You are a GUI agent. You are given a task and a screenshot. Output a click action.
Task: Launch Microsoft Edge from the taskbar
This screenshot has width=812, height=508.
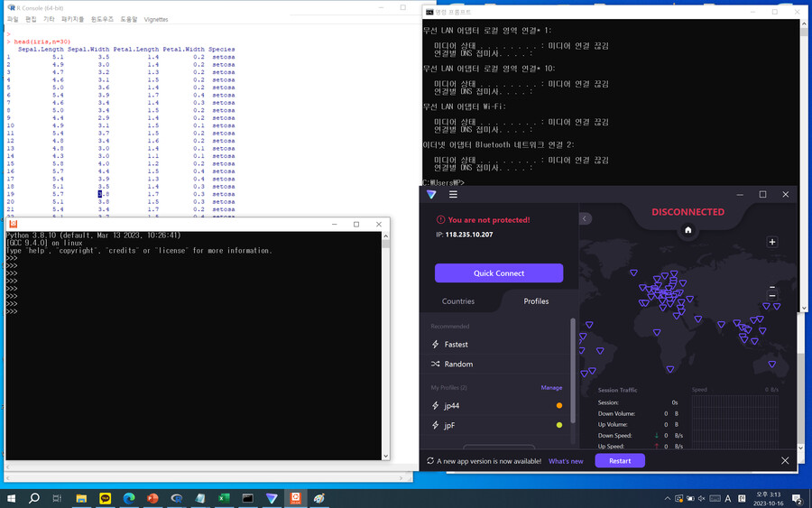tap(128, 498)
